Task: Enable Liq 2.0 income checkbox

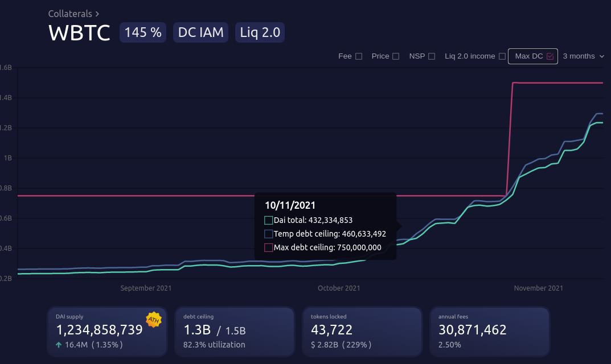Action: pyautogui.click(x=502, y=56)
